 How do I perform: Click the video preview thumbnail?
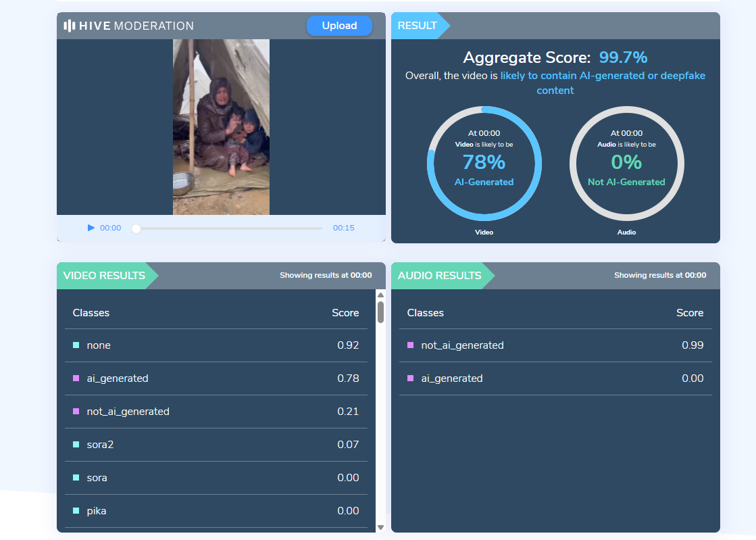[221, 127]
